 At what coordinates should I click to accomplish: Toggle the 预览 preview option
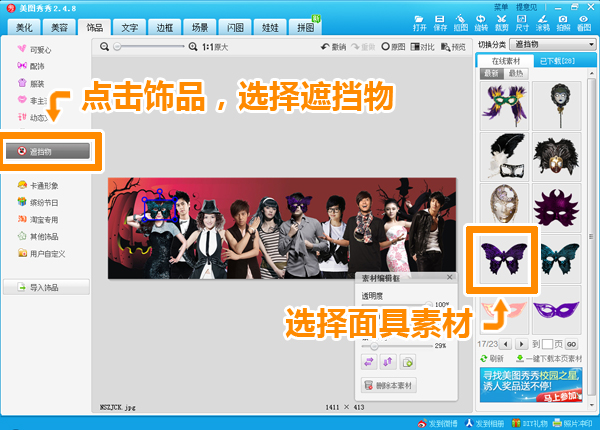pyautogui.click(x=452, y=46)
